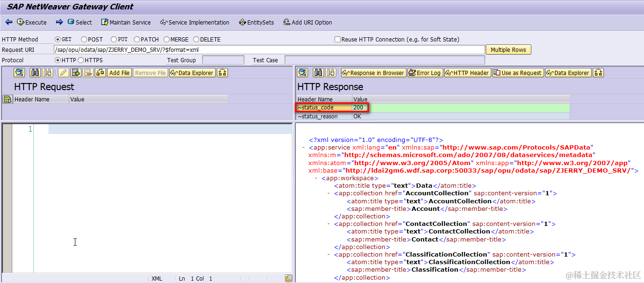The image size is (644, 283).
Task: Click the Details icon in HTTP Request toolbar
Action: pos(19,73)
